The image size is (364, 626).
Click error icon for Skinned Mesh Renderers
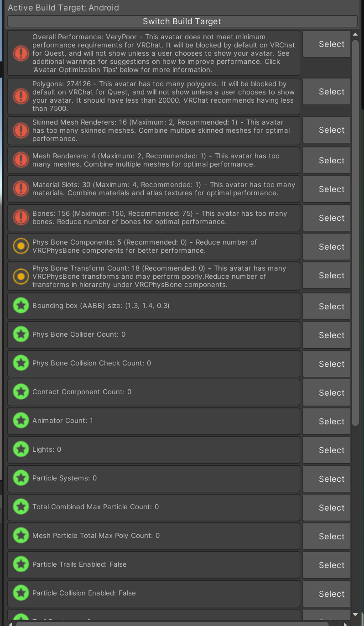pos(21,130)
